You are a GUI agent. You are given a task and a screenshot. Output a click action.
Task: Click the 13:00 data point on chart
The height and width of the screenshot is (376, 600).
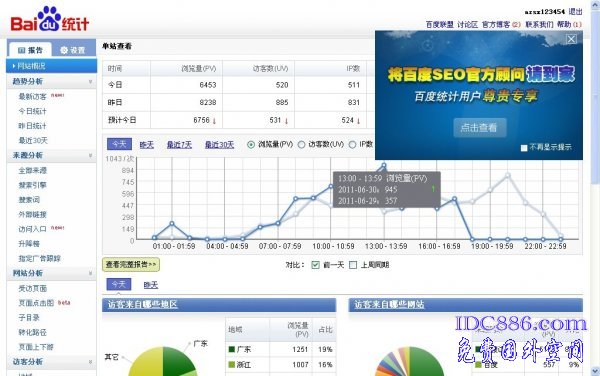[384, 166]
